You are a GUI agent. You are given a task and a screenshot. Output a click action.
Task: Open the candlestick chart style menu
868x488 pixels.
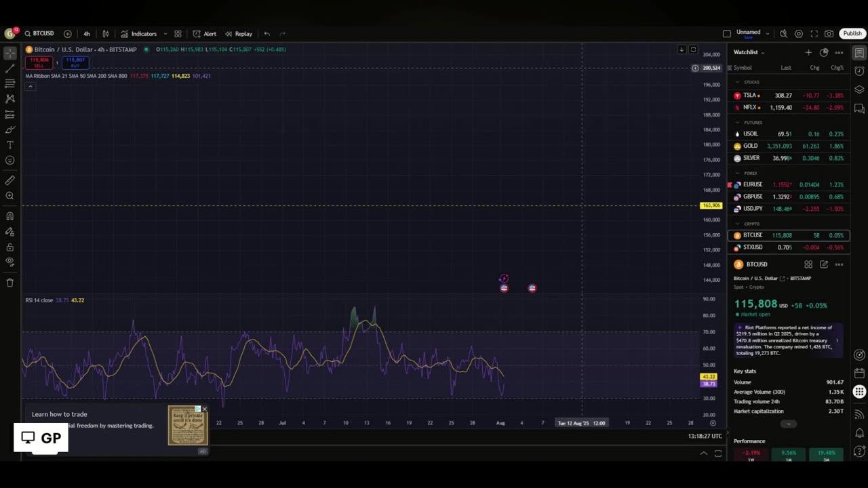click(105, 34)
